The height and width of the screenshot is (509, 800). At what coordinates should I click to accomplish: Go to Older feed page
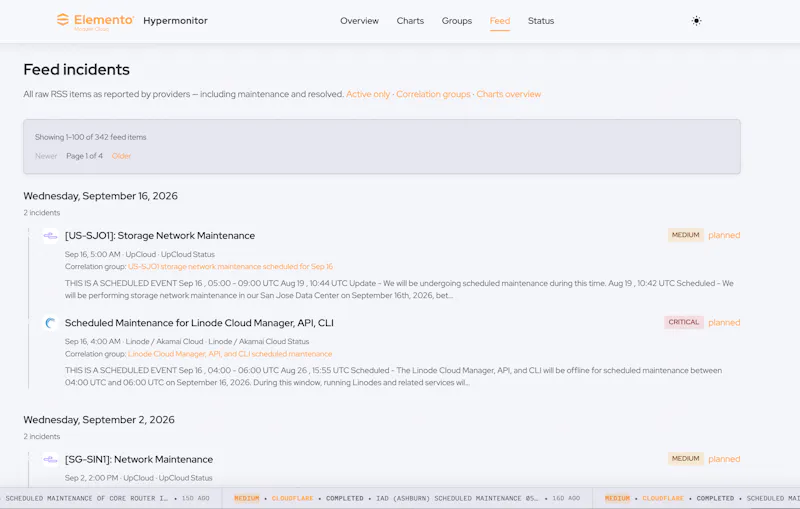coord(121,156)
